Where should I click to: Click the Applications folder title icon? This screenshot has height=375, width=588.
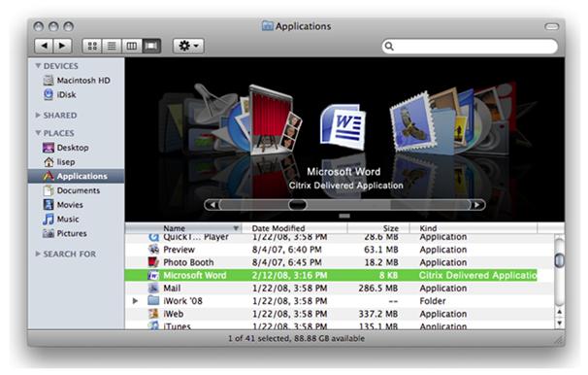pyautogui.click(x=267, y=26)
